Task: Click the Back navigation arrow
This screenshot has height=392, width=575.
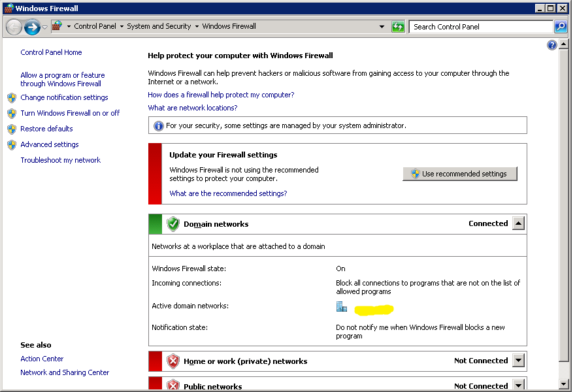Action: [14, 27]
